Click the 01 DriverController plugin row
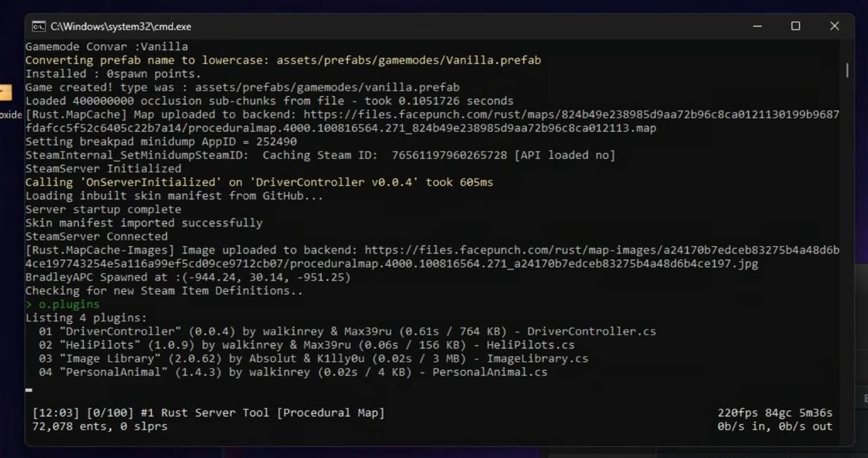 pos(347,331)
